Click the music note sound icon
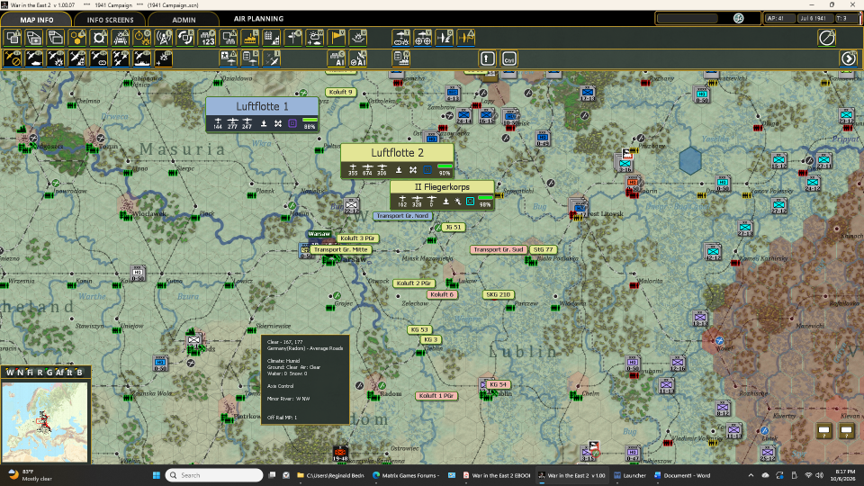This screenshot has width=864, height=486. 738,18
